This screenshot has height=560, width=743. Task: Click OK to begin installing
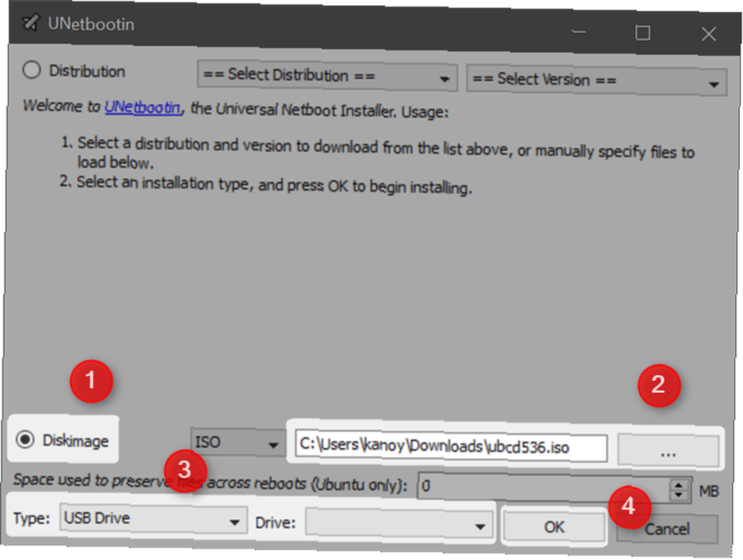(554, 527)
